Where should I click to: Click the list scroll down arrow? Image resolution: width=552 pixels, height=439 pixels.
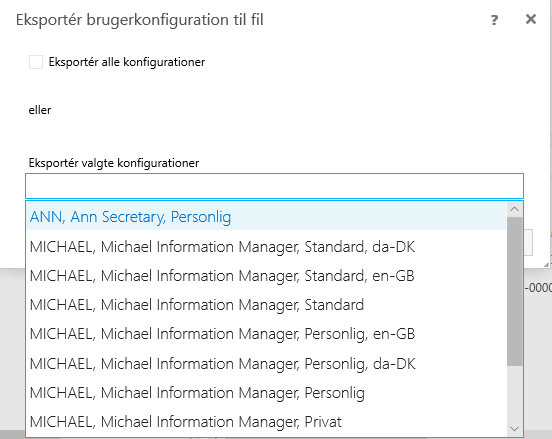click(x=514, y=429)
